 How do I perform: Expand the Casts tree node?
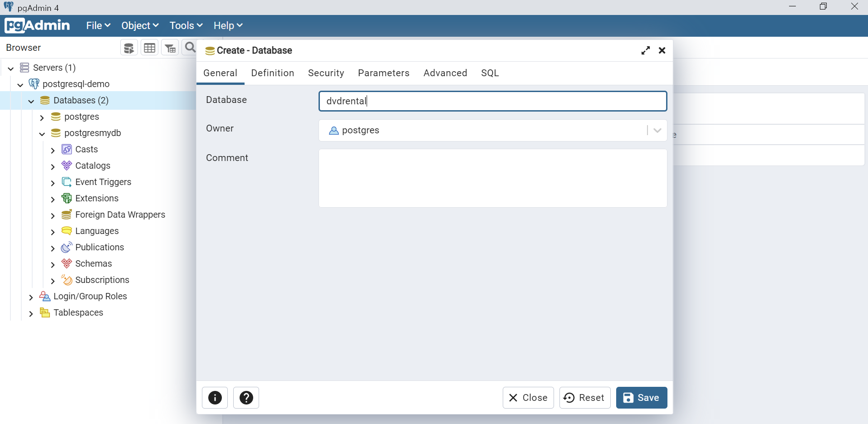[53, 150]
